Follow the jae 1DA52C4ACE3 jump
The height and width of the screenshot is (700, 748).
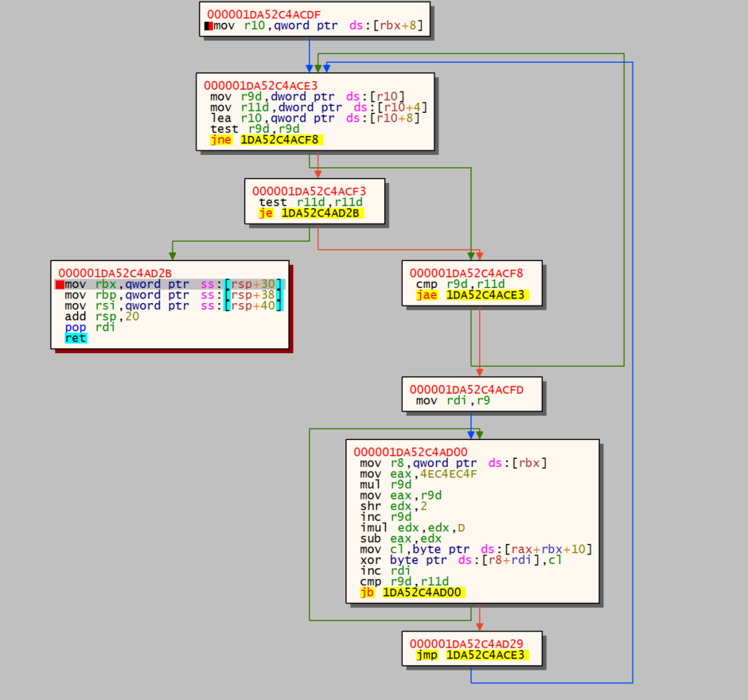point(472,295)
